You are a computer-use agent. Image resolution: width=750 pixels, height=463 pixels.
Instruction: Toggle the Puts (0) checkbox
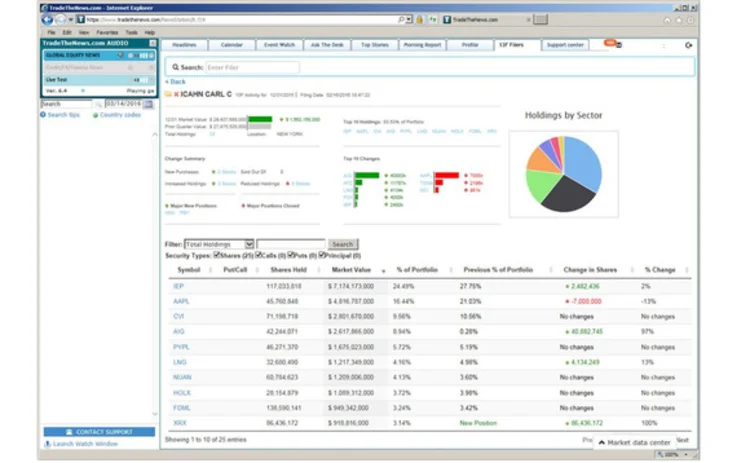(291, 255)
